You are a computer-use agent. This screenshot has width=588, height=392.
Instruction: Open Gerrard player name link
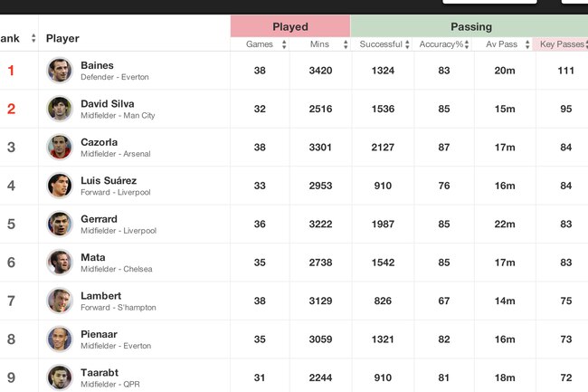click(99, 219)
